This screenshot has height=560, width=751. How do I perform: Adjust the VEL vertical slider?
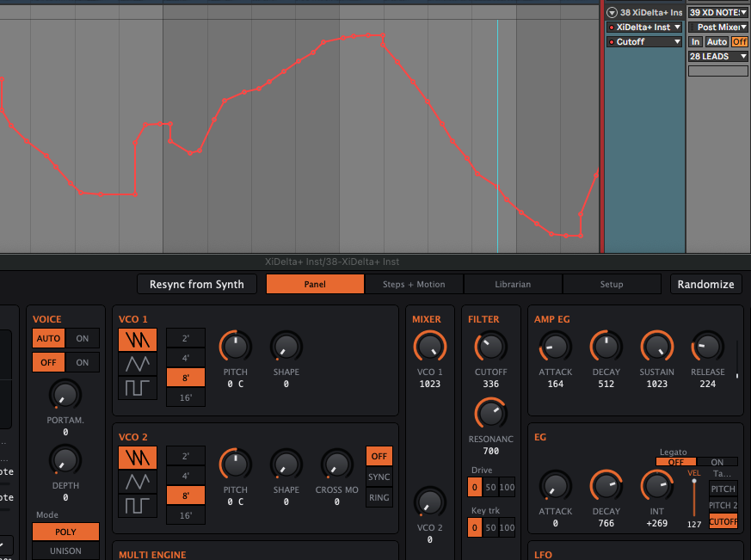click(694, 498)
